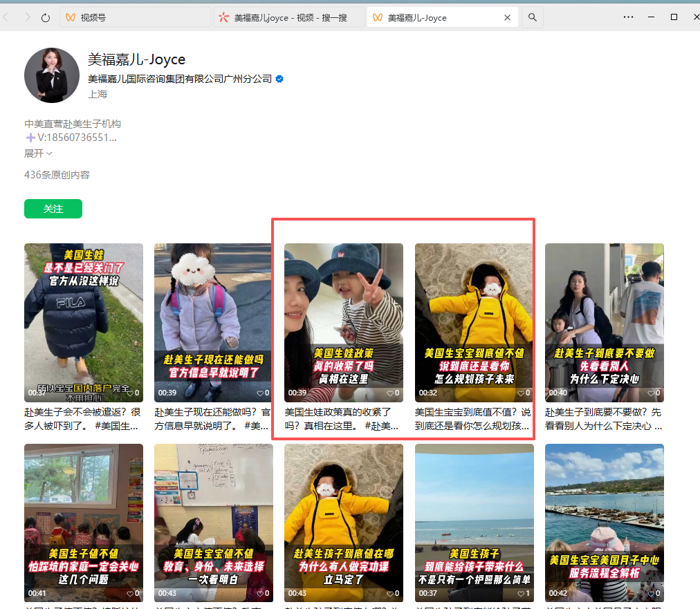
Task: Click the browser back arrow
Action: pyautogui.click(x=6, y=17)
